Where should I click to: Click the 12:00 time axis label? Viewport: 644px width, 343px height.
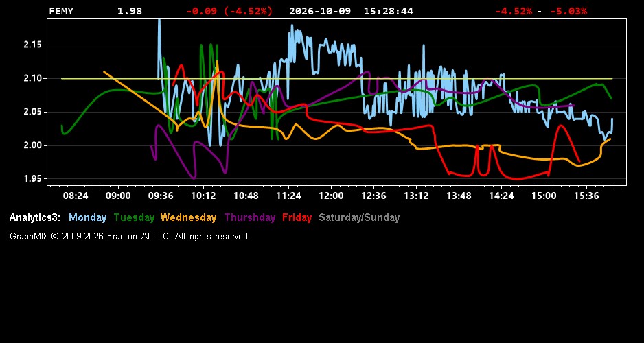[x=331, y=196]
